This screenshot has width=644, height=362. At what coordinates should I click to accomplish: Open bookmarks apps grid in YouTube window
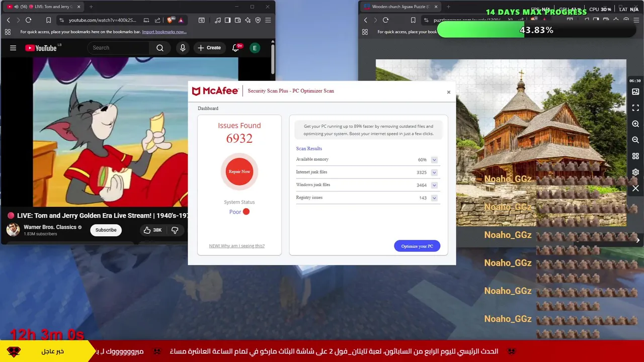(8, 32)
